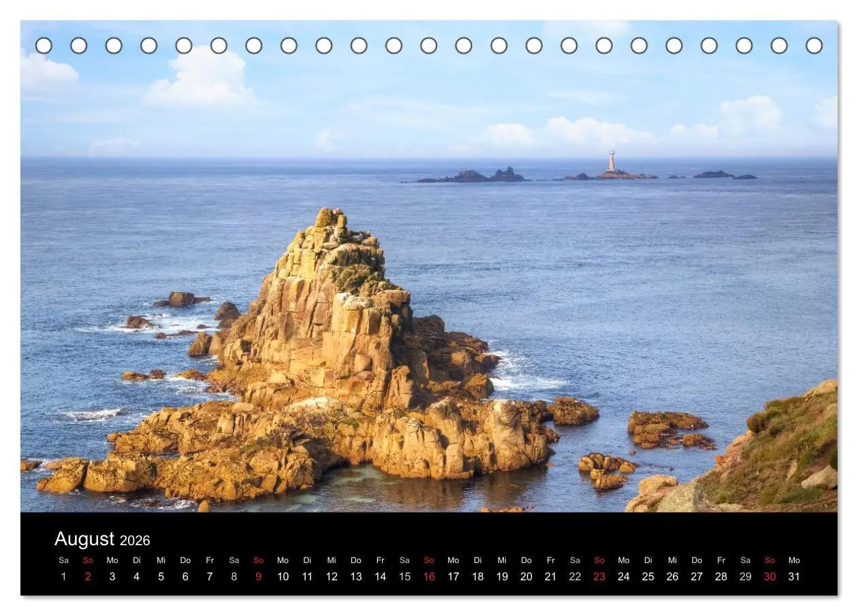Select date 14 in the calendar strip

(380, 577)
